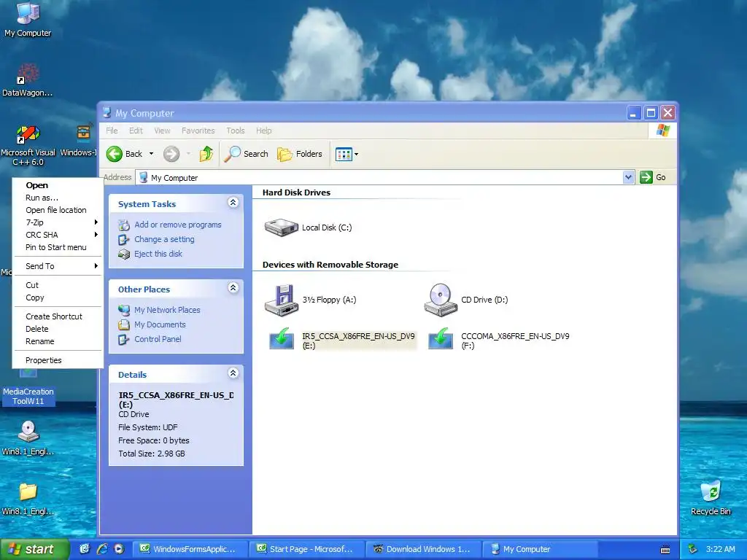
Task: Open the Tools menu
Action: 236,131
